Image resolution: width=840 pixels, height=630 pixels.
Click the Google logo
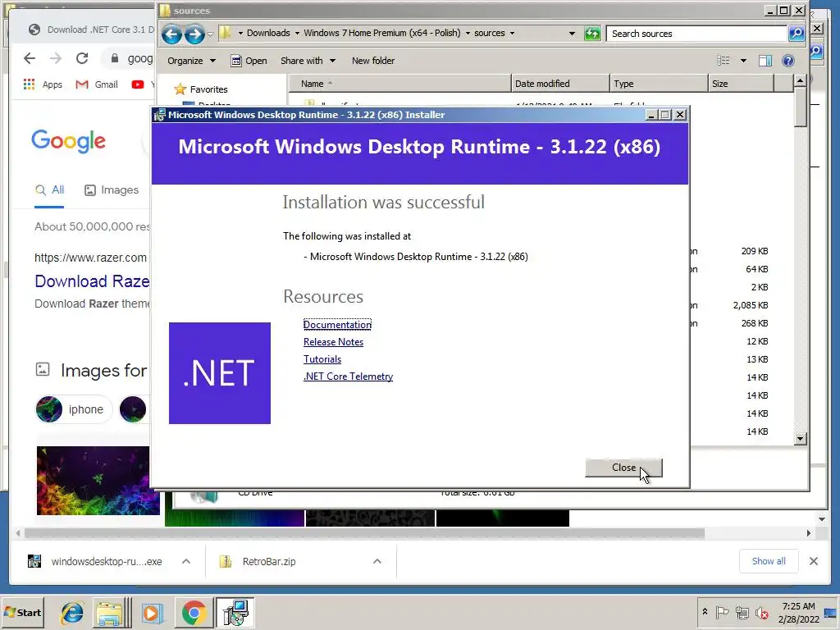click(69, 141)
